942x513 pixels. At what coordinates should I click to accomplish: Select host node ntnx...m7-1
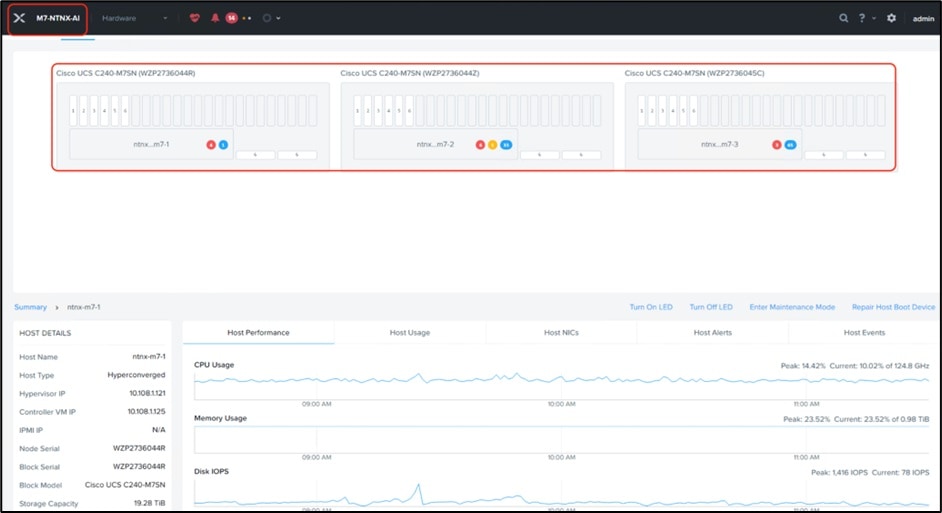point(151,145)
